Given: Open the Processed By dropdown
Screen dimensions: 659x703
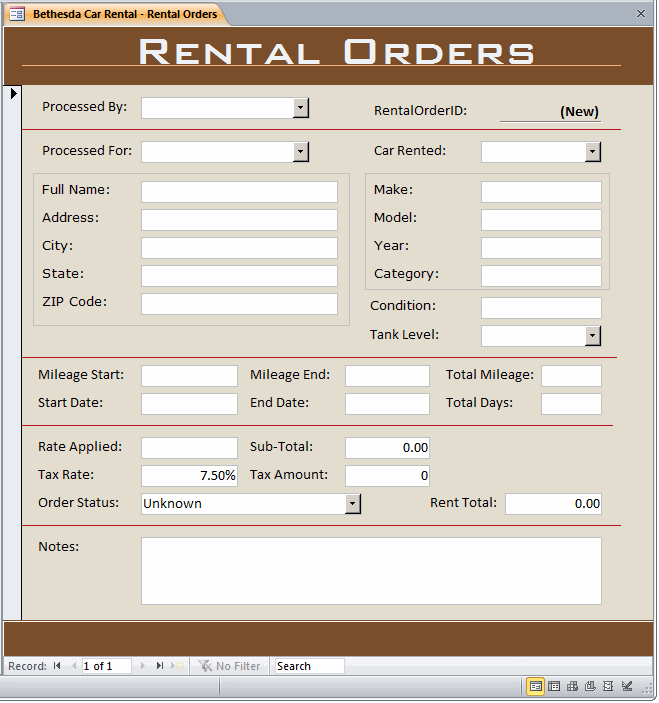Looking at the screenshot, I should [x=301, y=108].
